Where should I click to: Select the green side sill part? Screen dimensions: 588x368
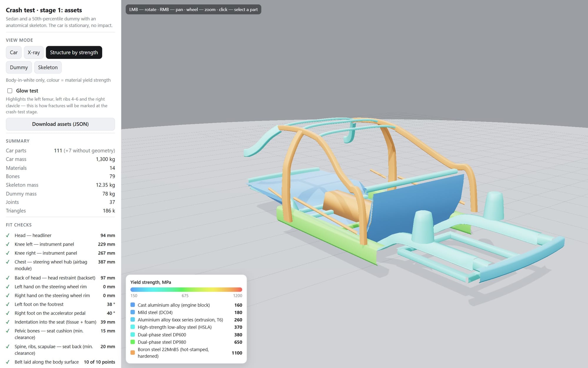coord(326,236)
